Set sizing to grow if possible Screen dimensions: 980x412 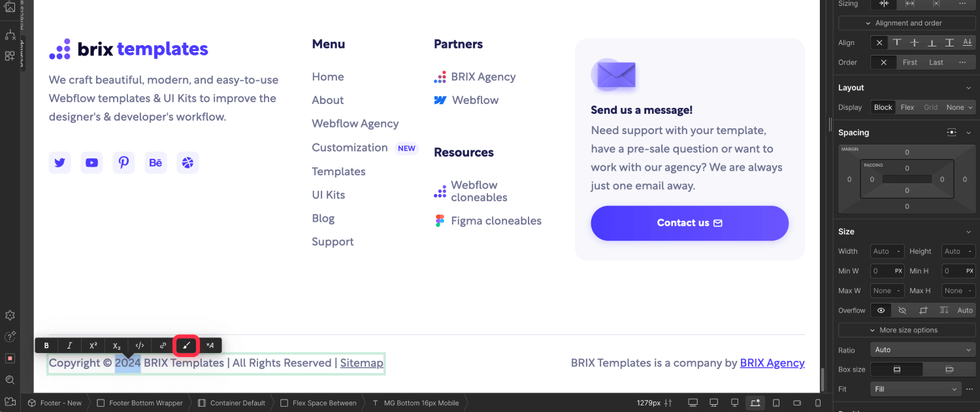pyautogui.click(x=909, y=3)
